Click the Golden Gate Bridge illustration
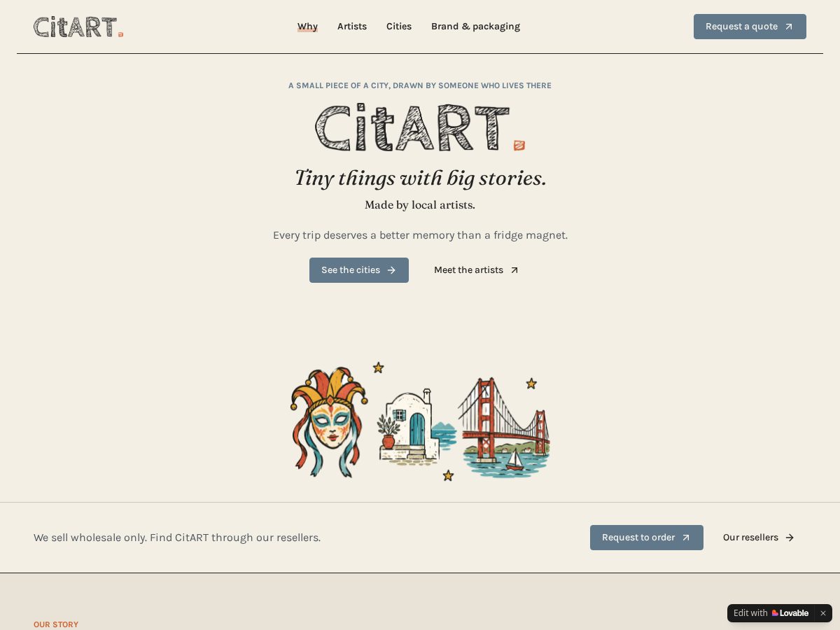Viewport: 840px width, 630px height. click(504, 427)
